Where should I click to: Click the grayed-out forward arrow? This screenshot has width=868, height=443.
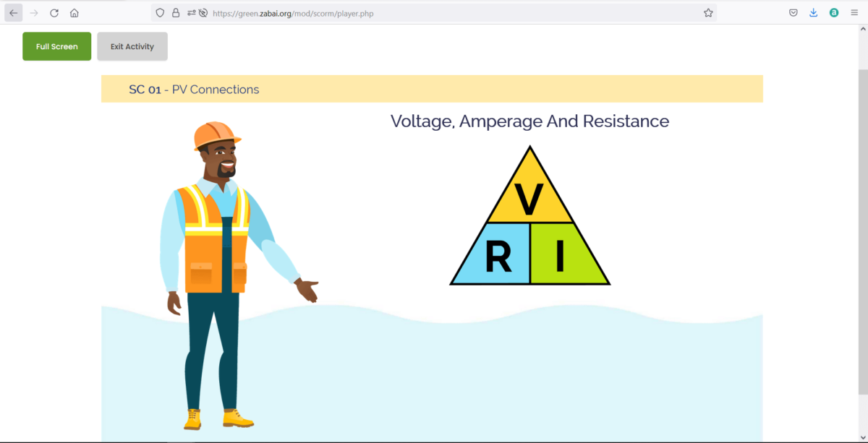click(x=33, y=12)
